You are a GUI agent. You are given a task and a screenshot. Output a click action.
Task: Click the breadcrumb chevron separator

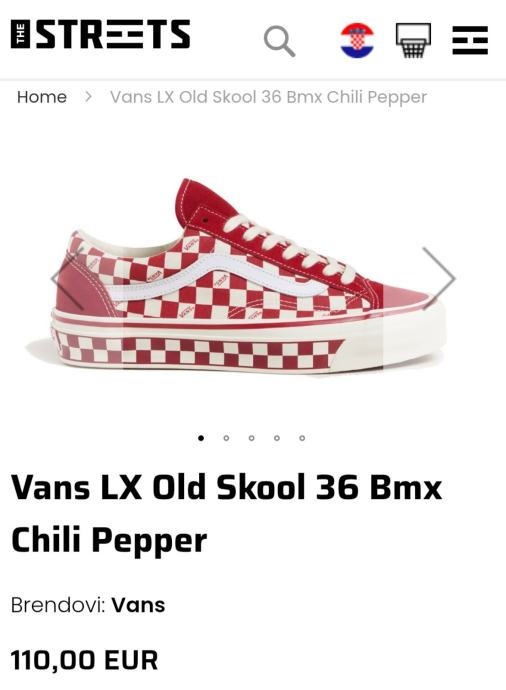(88, 96)
